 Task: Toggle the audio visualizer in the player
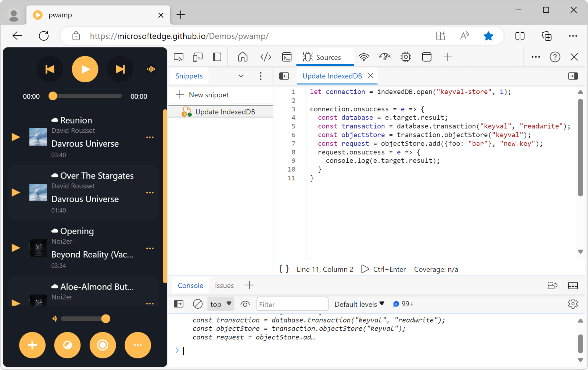(151, 69)
